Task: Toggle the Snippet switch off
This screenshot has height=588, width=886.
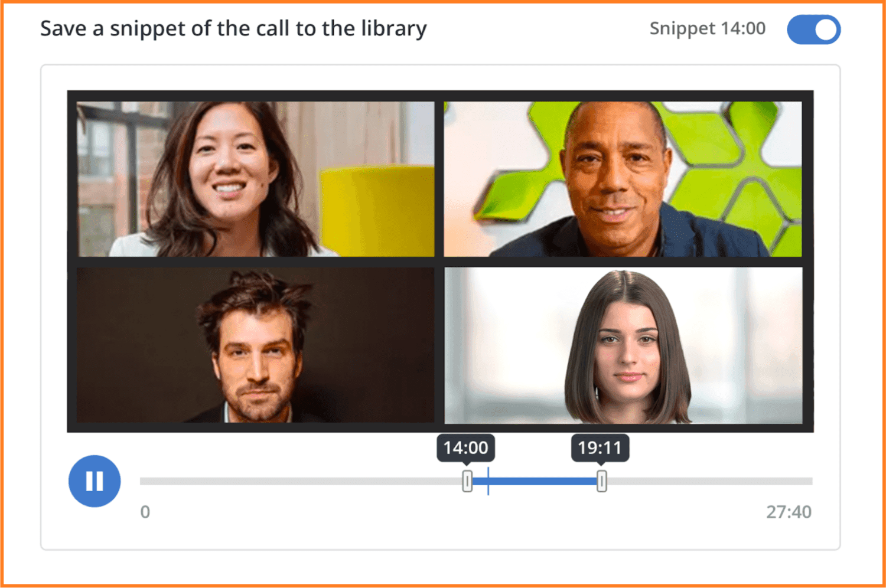Action: point(813,30)
